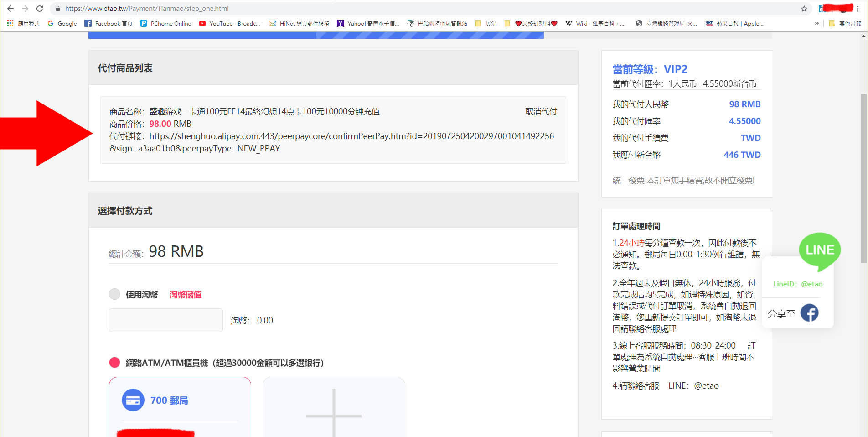Click the blue card icon beside 700 郵局

coord(133,401)
